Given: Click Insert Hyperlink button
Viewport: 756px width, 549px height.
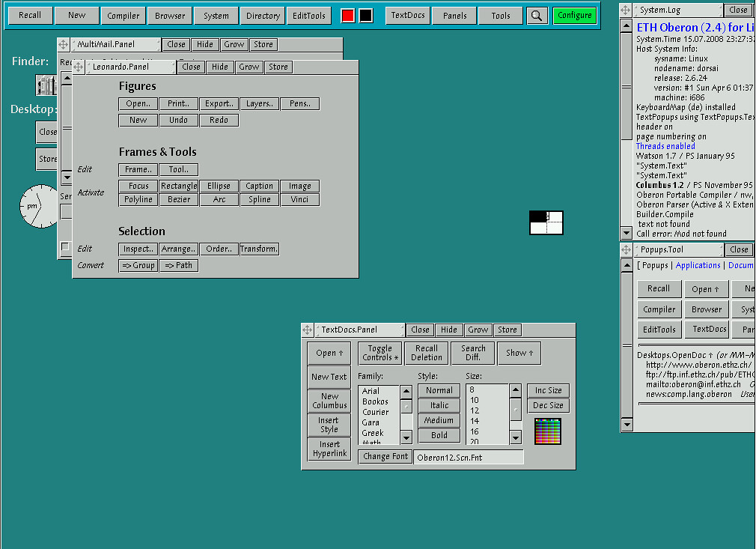Looking at the screenshot, I should tap(329, 449).
